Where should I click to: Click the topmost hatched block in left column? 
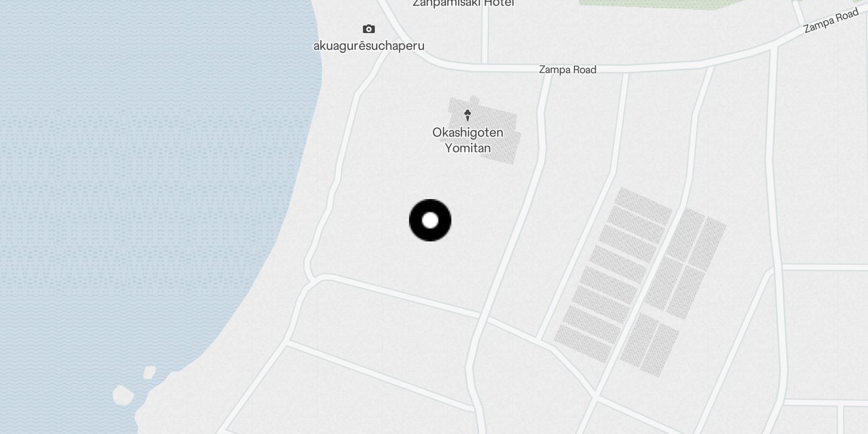[643, 206]
